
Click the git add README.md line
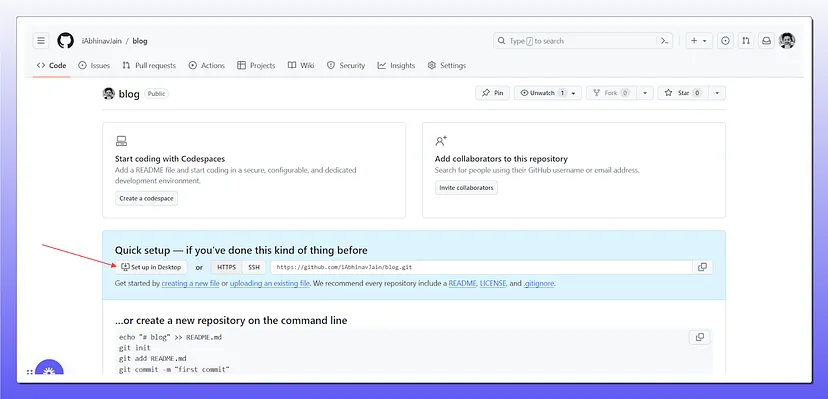pos(153,358)
